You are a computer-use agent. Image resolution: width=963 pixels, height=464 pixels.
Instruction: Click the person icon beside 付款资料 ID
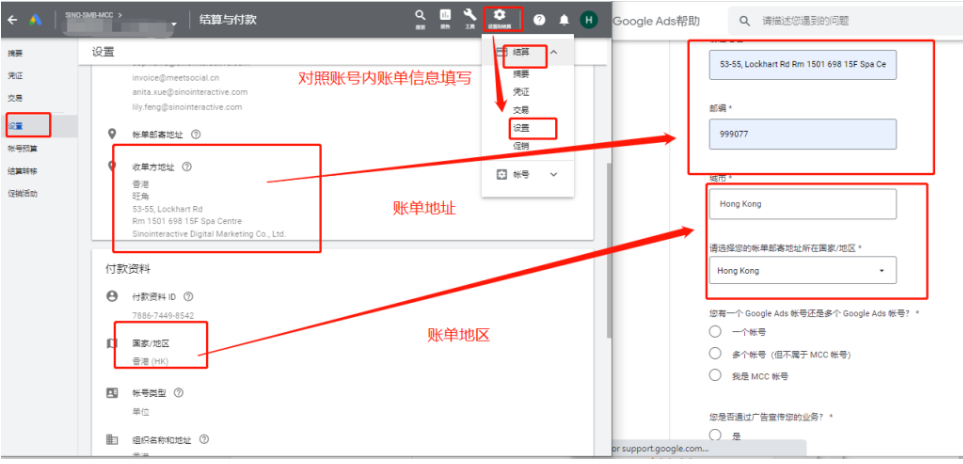112,296
